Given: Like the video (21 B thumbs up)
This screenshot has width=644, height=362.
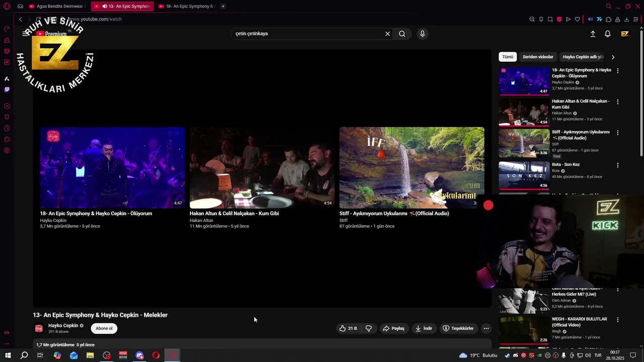Looking at the screenshot, I should (348, 328).
